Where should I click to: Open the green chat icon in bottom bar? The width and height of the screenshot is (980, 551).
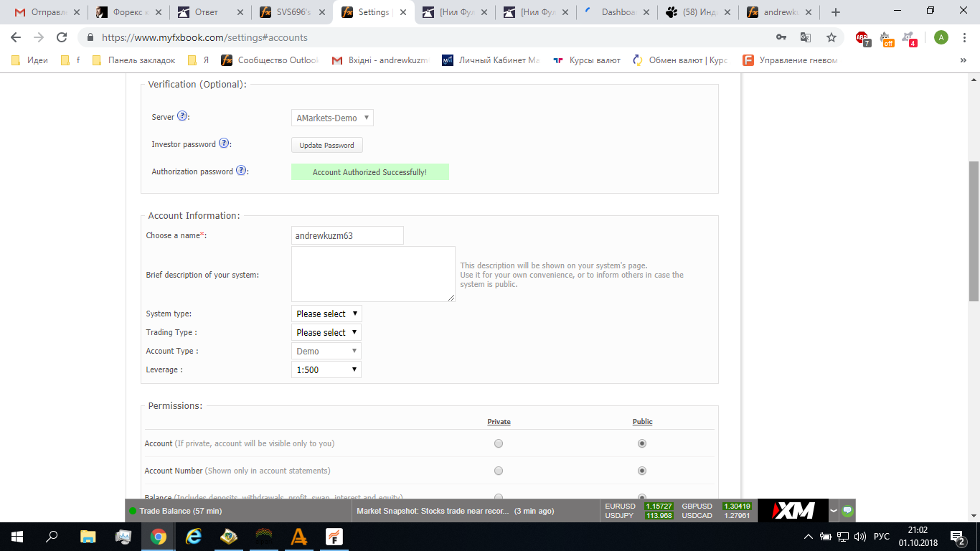(x=847, y=511)
